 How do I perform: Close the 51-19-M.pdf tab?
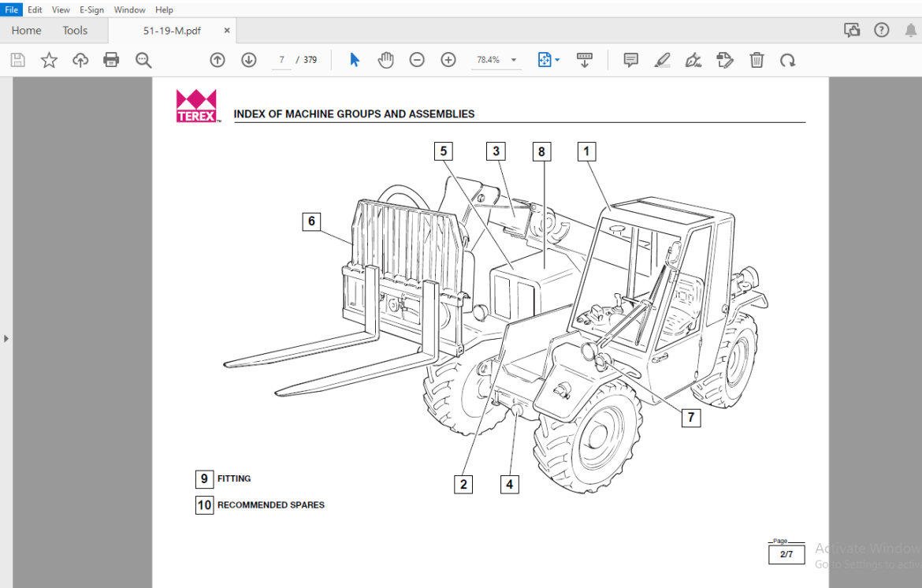tap(226, 31)
